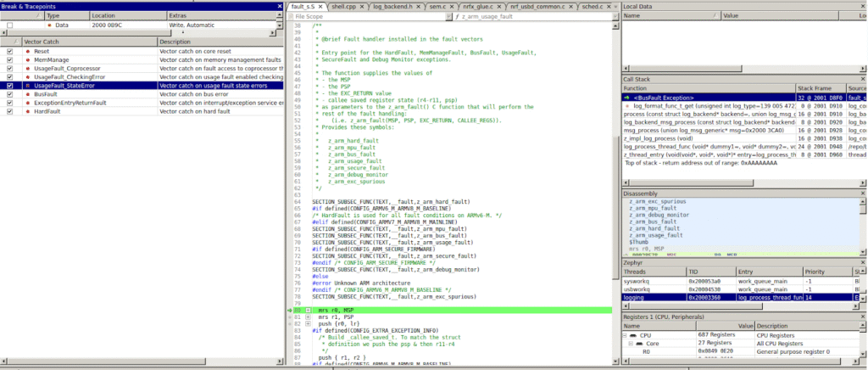This screenshot has width=868, height=370.
Task: Sort Call Stack by Function column header
Action: pos(709,88)
